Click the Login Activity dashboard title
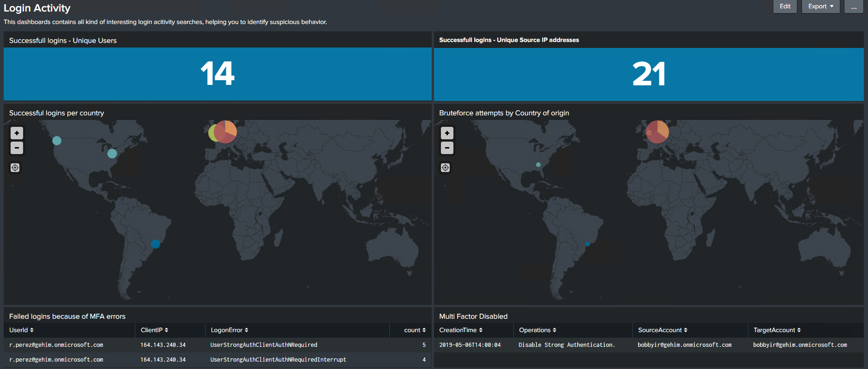The width and height of the screenshot is (868, 369). click(x=37, y=8)
